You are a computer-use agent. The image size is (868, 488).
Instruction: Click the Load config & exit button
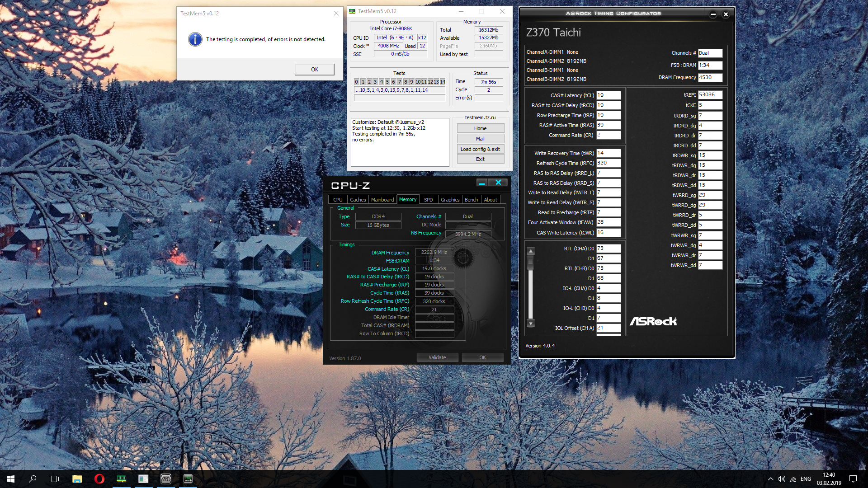click(x=480, y=149)
